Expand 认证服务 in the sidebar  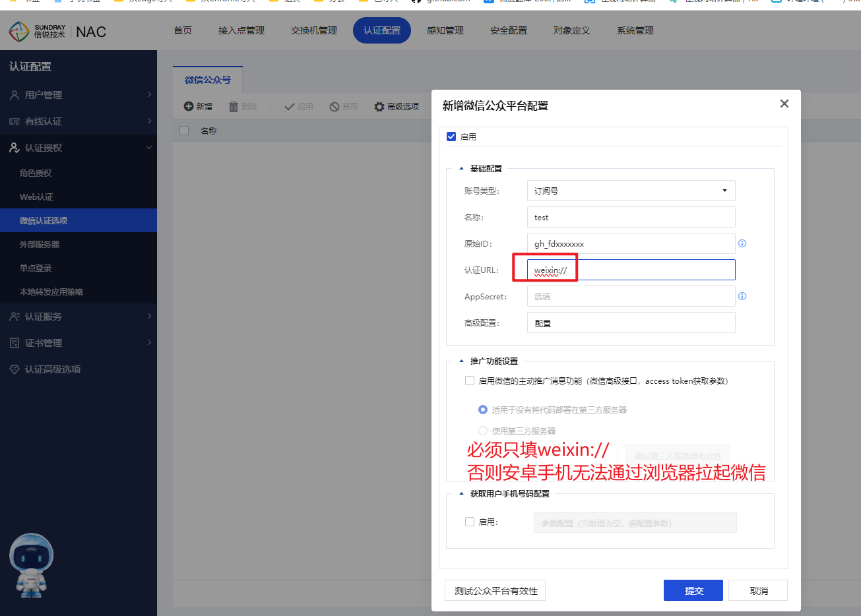pos(79,317)
